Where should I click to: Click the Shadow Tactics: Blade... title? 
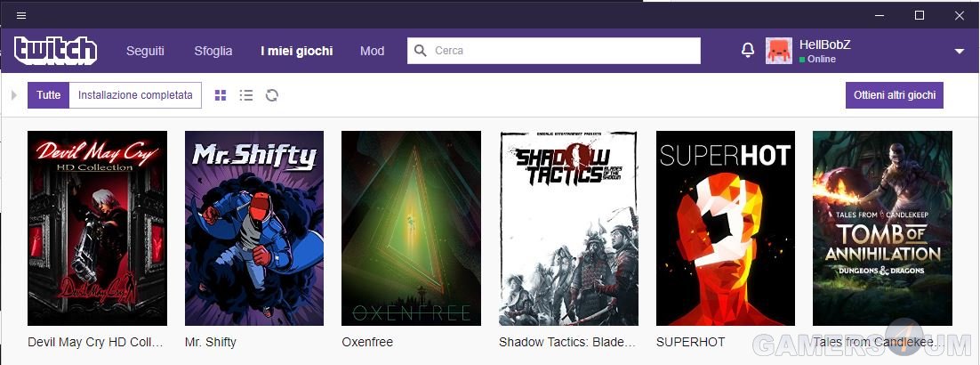567,343
